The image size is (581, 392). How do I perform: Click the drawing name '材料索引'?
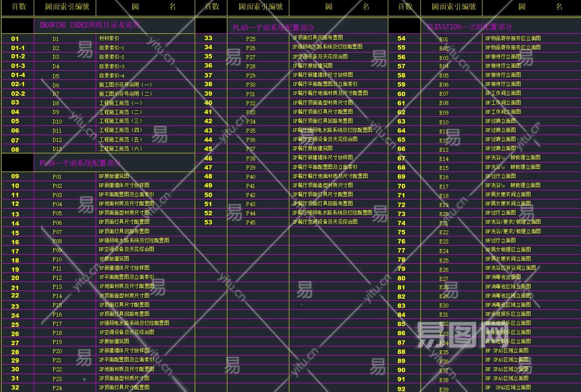pos(109,39)
